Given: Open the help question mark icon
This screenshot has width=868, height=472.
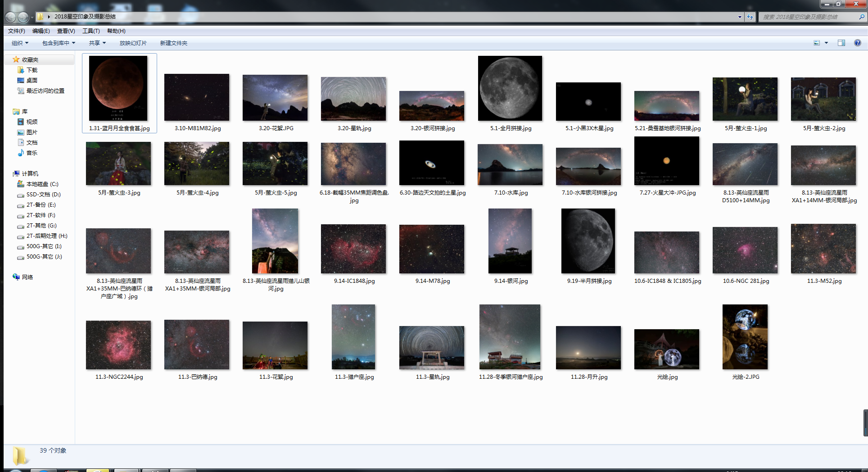Looking at the screenshot, I should click(x=857, y=43).
